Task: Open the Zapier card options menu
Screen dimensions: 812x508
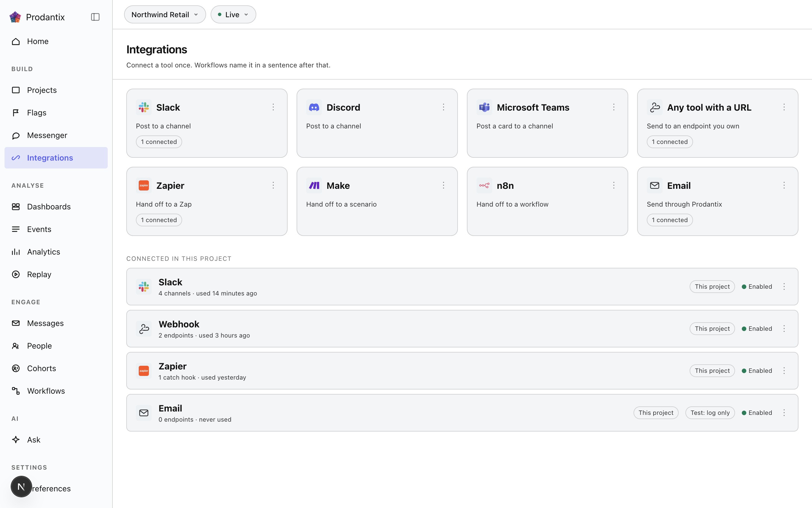Action: tap(273, 185)
